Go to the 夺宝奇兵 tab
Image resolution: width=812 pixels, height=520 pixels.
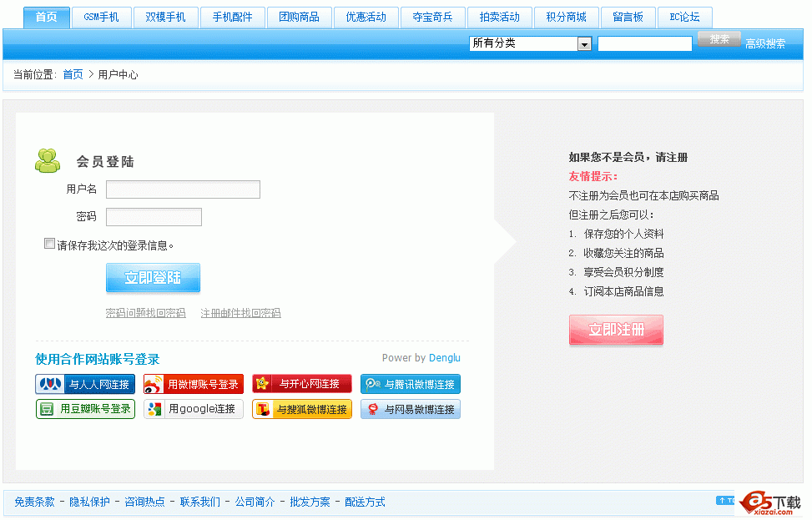pos(433,17)
